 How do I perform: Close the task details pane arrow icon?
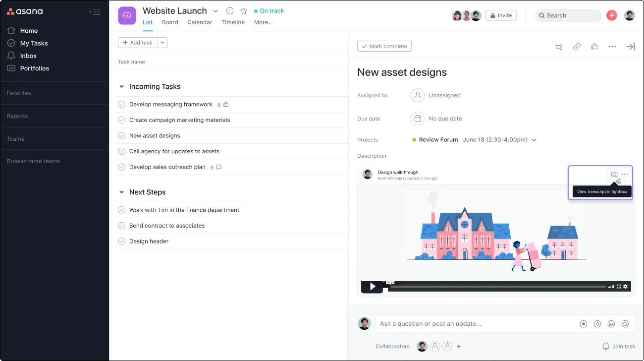point(630,47)
